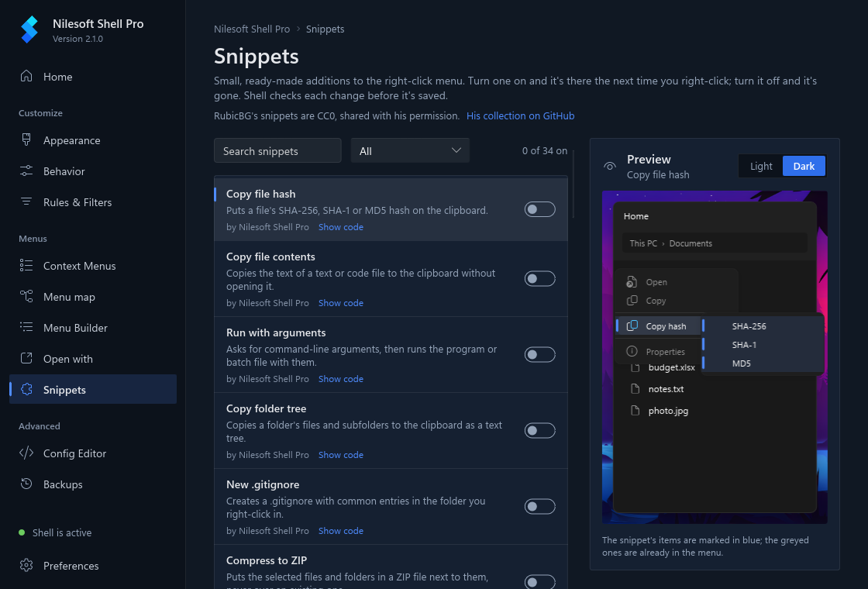Open the Config Editor page label
The height and width of the screenshot is (589, 868).
point(74,453)
